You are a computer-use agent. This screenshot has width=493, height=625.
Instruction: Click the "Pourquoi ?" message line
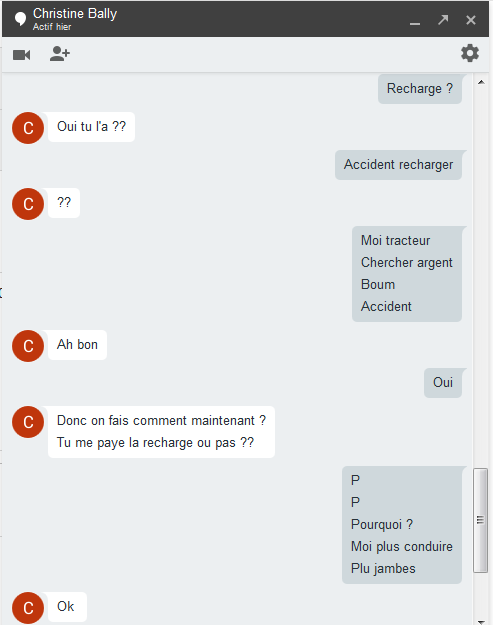click(382, 524)
